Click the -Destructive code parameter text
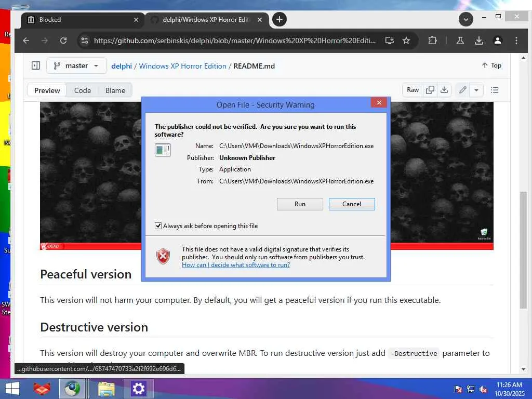Screen dimensions: 532x399 [x=414, y=353]
